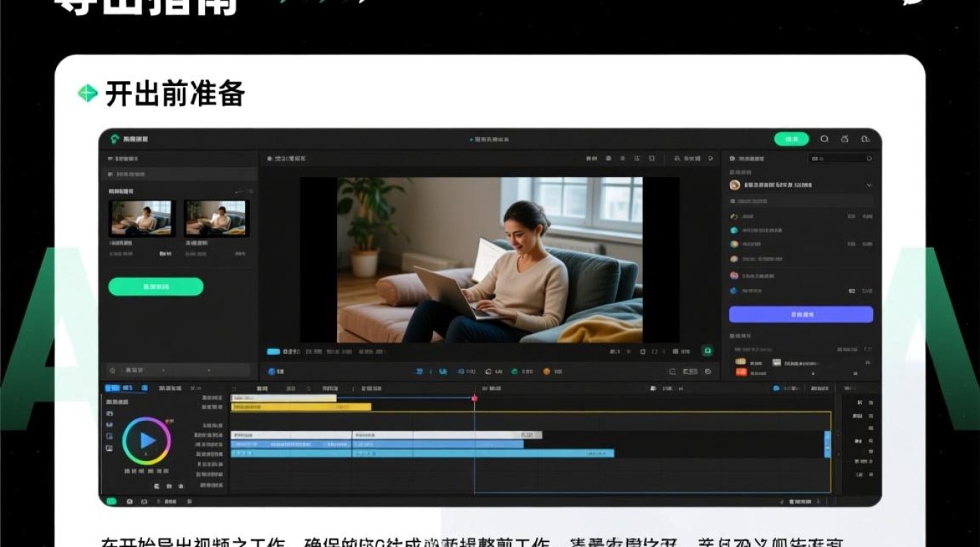Click the green icon in the bottom-left status bar
This screenshot has height=547, width=980.
click(x=112, y=502)
